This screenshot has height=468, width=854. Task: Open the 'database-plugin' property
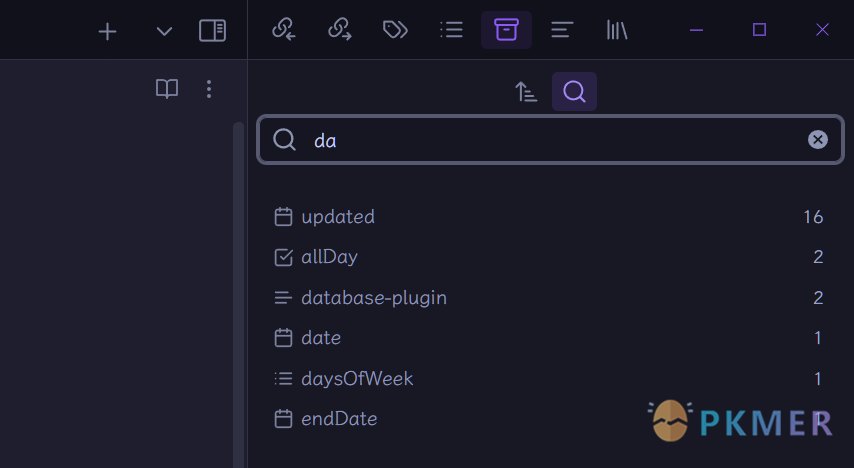click(x=549, y=297)
